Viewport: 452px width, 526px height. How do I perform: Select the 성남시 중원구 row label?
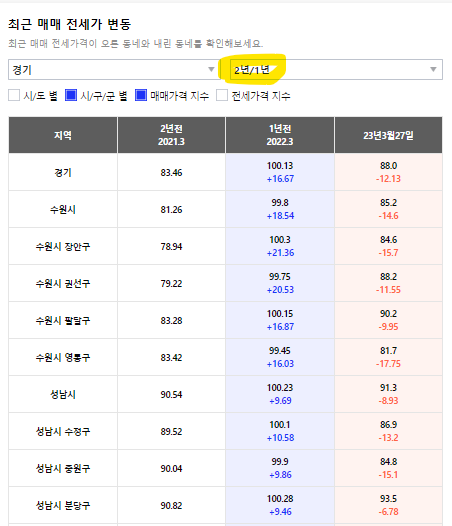[63, 468]
